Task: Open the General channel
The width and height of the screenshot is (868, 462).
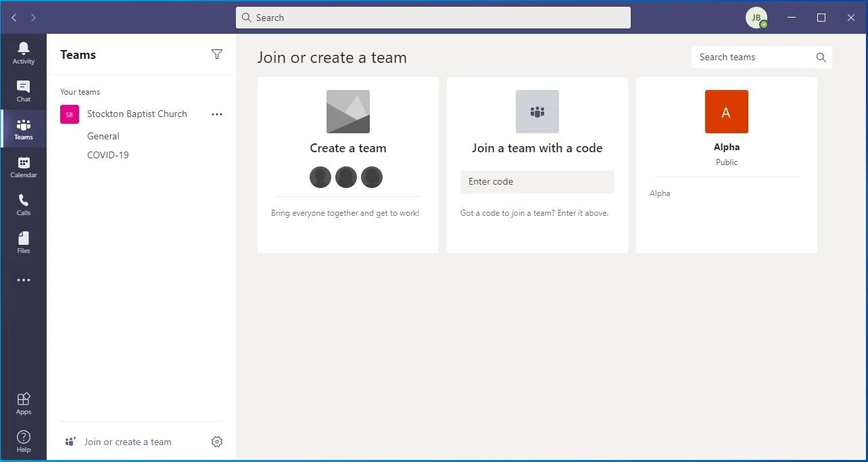Action: coord(103,136)
